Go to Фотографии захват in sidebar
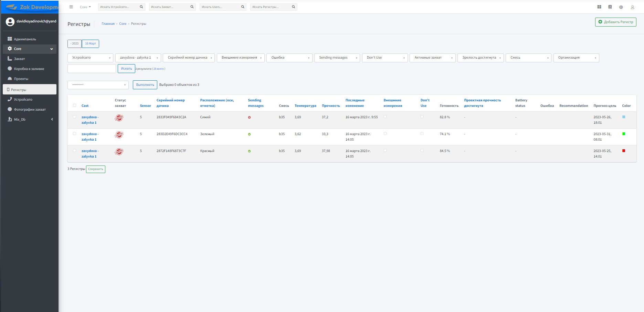Image resolution: width=644 pixels, height=312 pixels. tap(30, 110)
